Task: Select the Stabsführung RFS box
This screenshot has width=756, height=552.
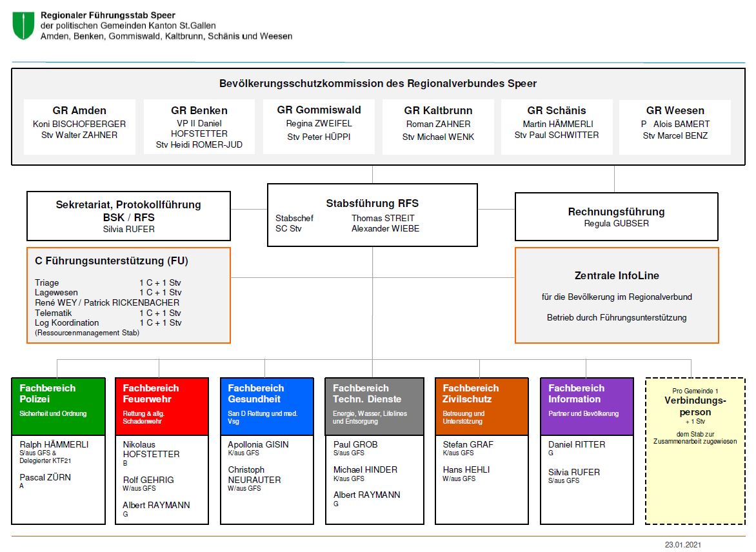Action: point(372,215)
